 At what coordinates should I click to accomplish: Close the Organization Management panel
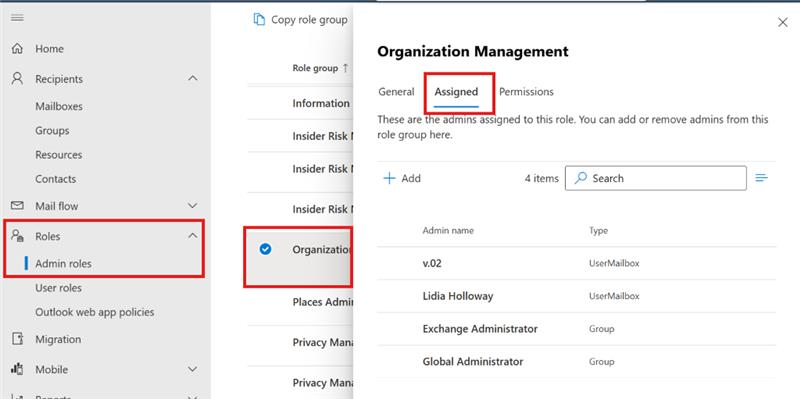pyautogui.click(x=783, y=22)
